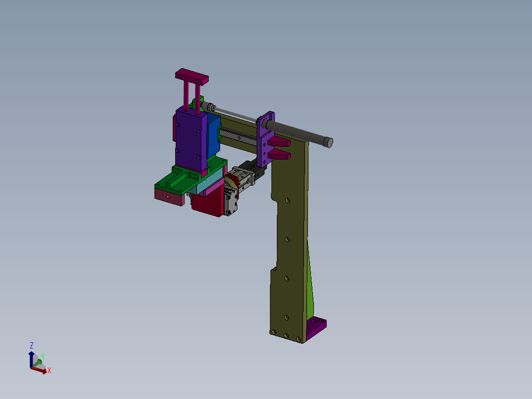
Task: Select the blue block behind the purple block
Action: (214, 135)
